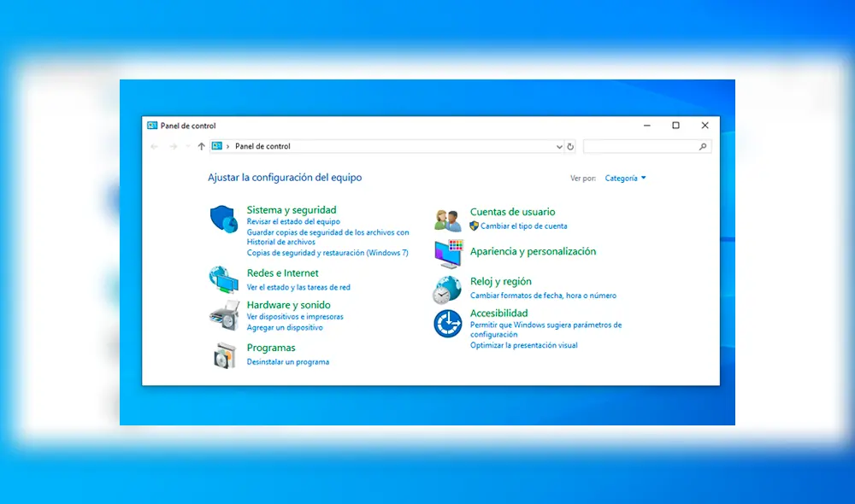
Task: Open the Apariencia y personalización display icon
Action: tap(447, 253)
